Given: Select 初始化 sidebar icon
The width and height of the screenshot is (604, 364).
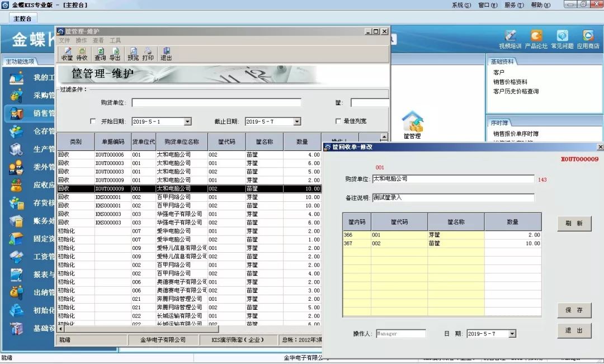Looking at the screenshot, I should [17, 310].
